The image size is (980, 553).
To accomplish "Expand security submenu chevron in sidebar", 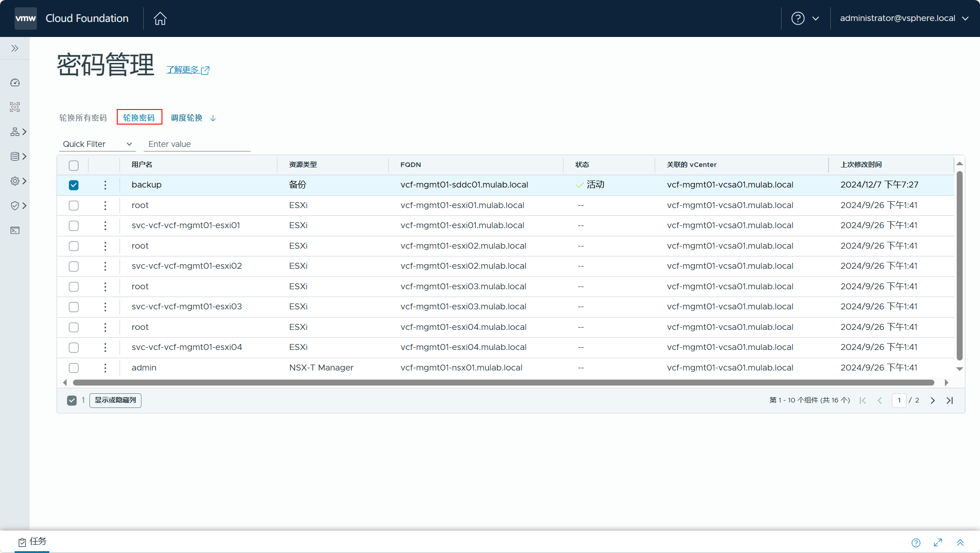I will click(x=25, y=206).
